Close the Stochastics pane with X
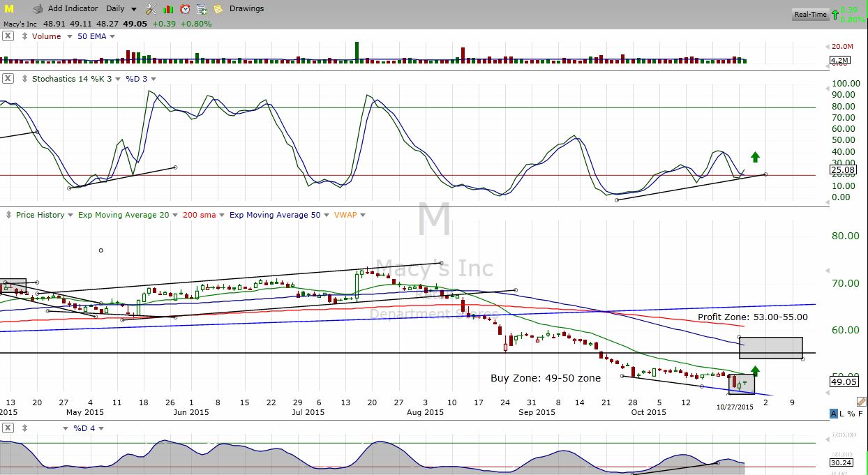 click(x=8, y=79)
